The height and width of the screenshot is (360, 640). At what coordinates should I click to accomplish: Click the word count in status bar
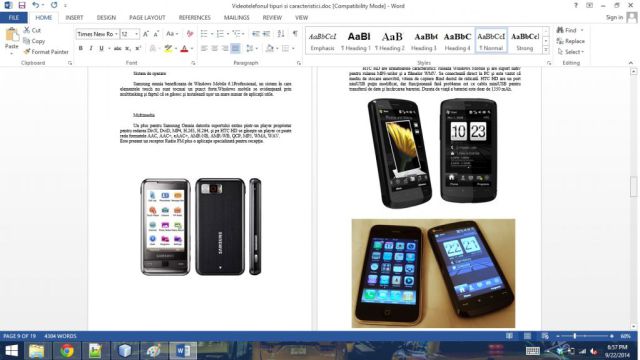coord(60,336)
